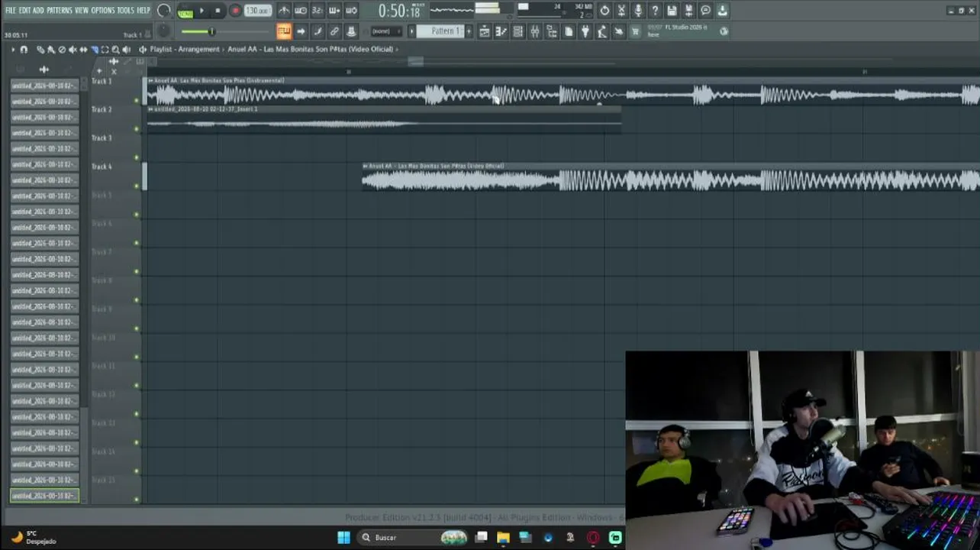Open the FL Studio 2026 is here news
This screenshot has width=980, height=550.
coord(677,31)
